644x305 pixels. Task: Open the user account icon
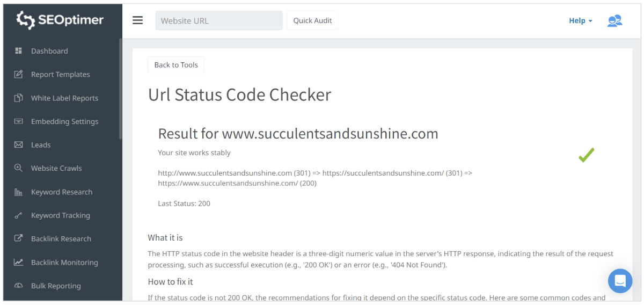[x=614, y=21]
